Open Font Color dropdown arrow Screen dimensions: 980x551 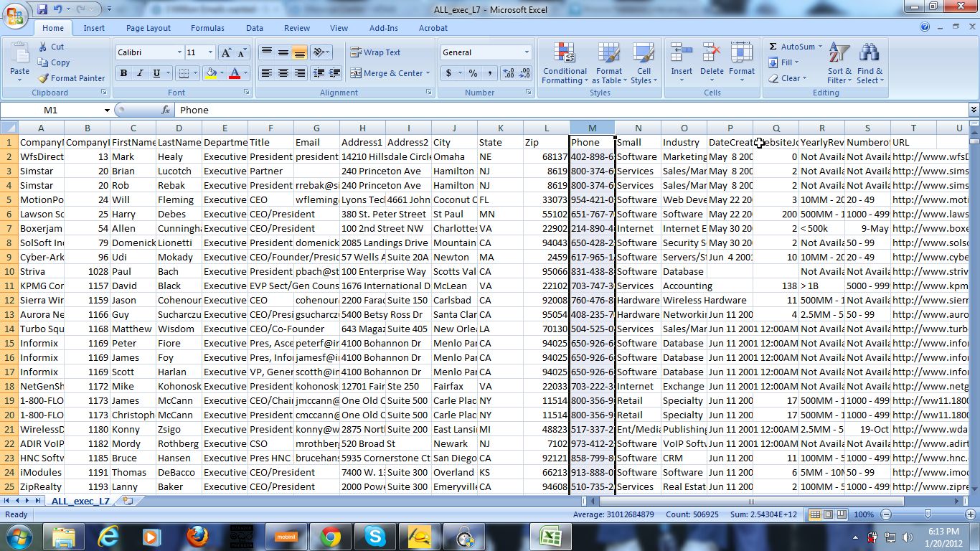tap(245, 73)
